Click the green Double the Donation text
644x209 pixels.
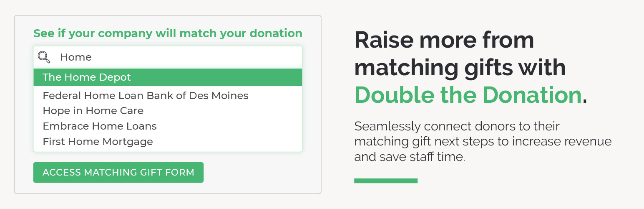[468, 95]
